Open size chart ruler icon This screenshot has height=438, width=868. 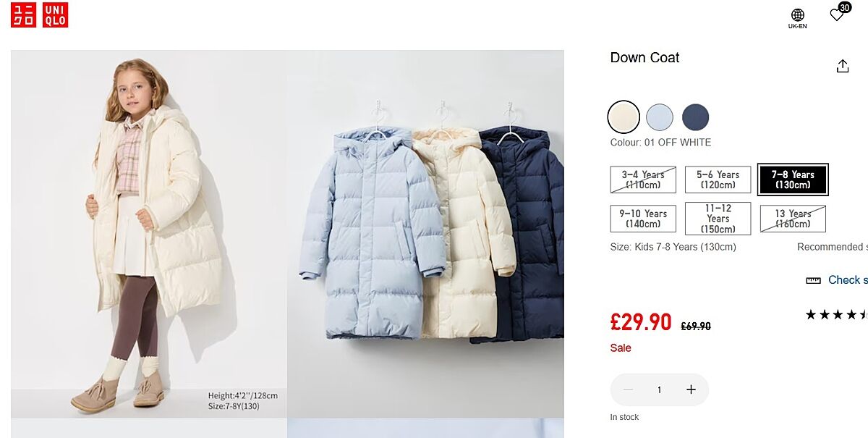813,280
